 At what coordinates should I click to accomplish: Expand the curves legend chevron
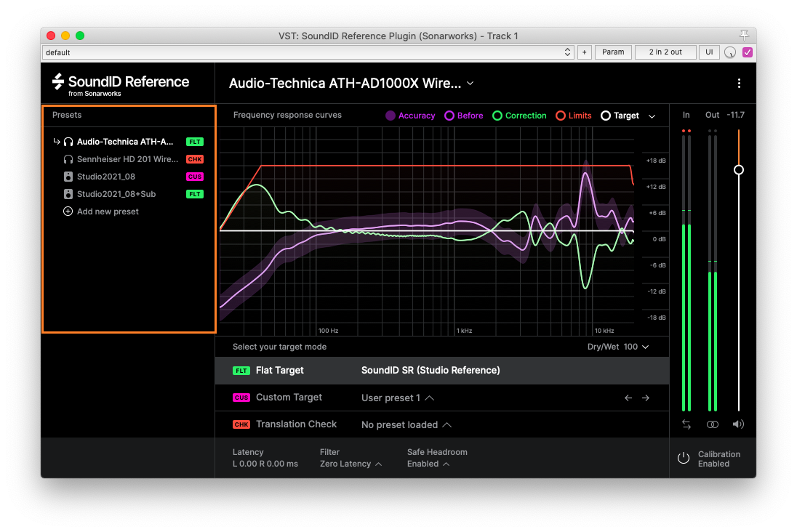[652, 116]
